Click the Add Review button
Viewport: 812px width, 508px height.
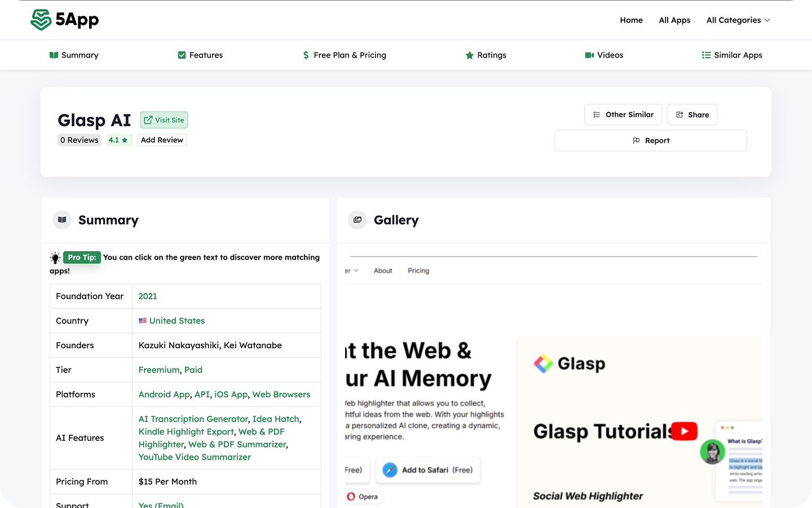[x=162, y=140]
